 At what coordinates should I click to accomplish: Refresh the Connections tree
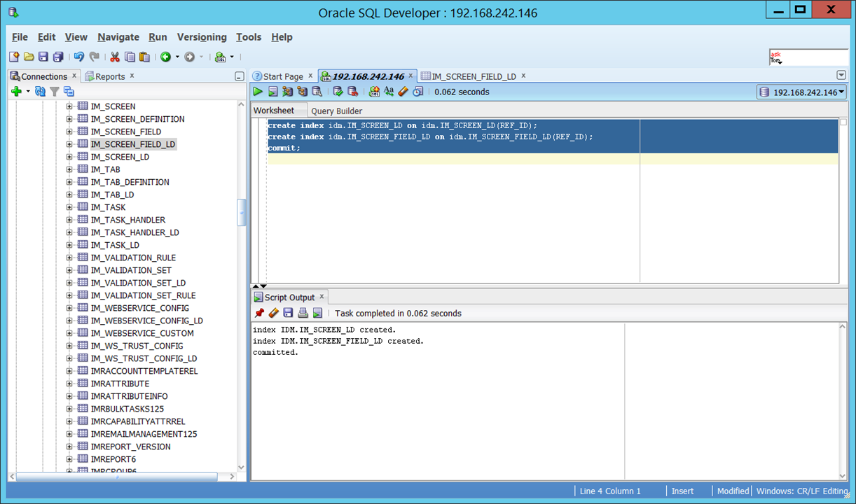click(x=40, y=91)
